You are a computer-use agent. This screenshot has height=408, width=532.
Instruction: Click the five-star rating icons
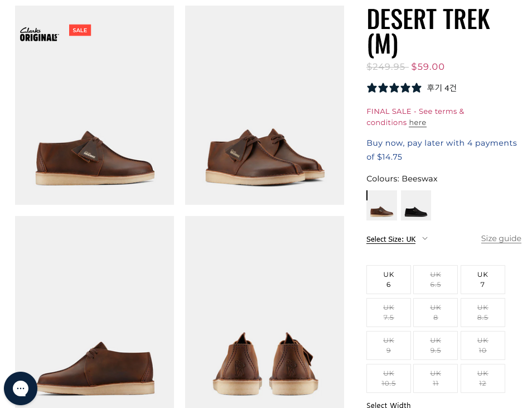click(394, 88)
